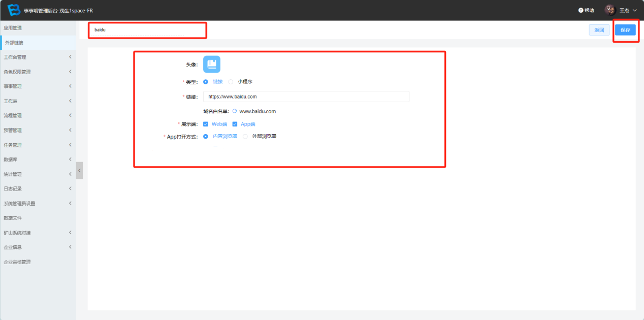The width and height of the screenshot is (644, 320).
Task: Click the 保存 save button
Action: [x=625, y=30]
